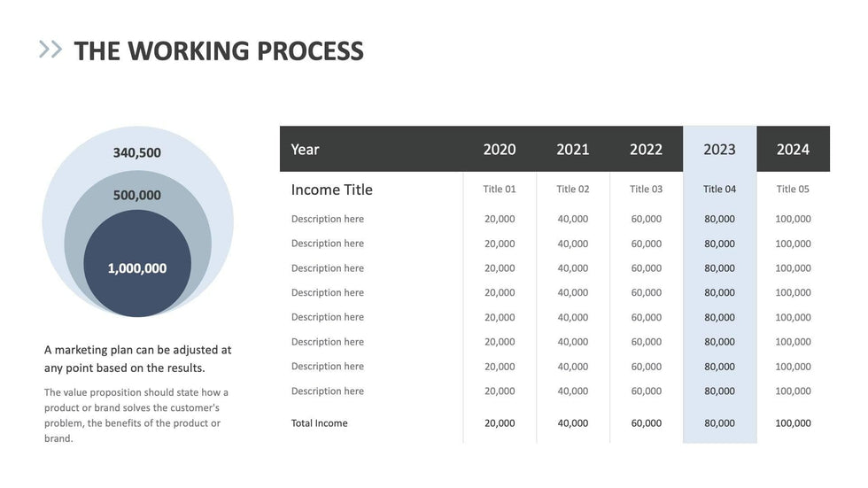Select the "Title 05" cell

793,189
